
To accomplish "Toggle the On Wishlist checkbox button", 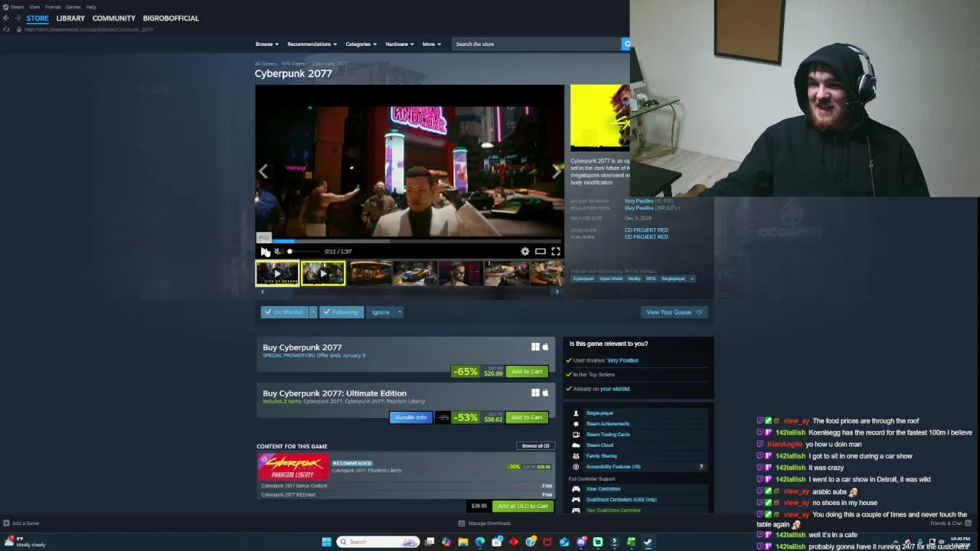I will (x=283, y=311).
